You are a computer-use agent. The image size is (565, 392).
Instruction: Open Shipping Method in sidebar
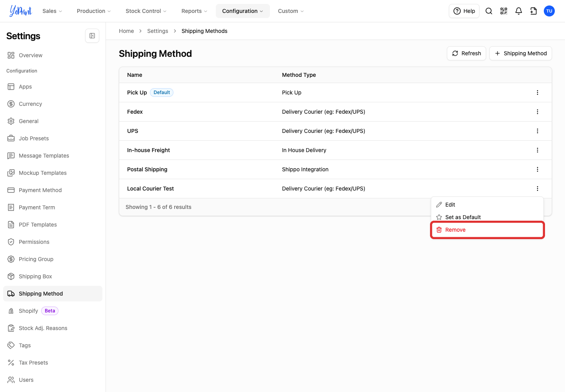[53, 294]
